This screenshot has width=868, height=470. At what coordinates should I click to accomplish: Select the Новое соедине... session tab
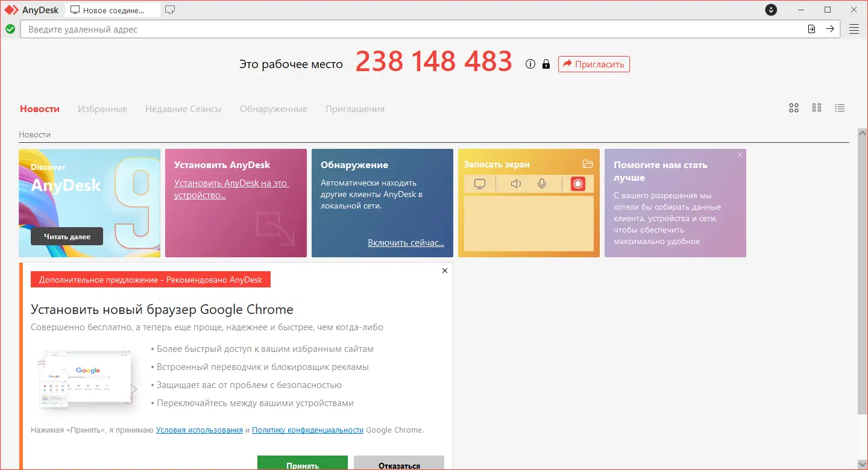pos(112,10)
